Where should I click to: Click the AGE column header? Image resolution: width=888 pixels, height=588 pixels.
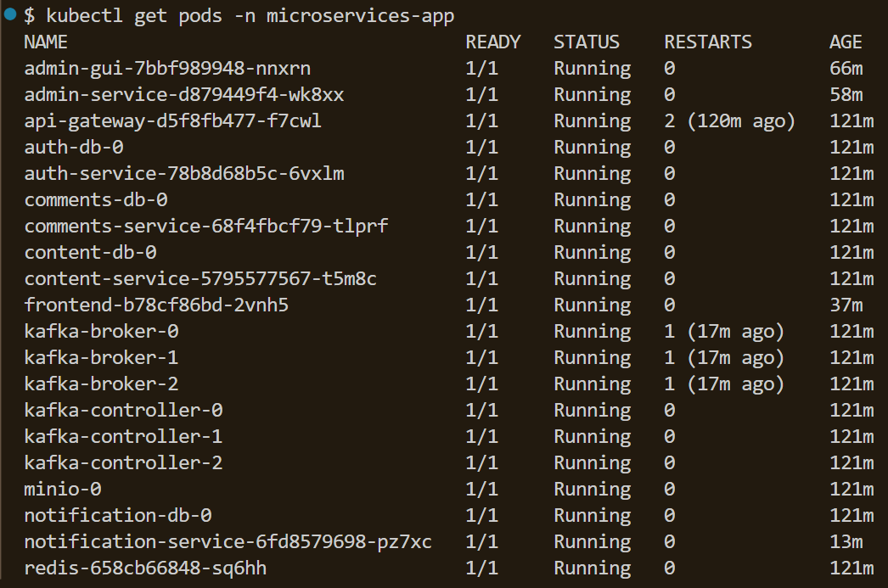click(x=846, y=42)
